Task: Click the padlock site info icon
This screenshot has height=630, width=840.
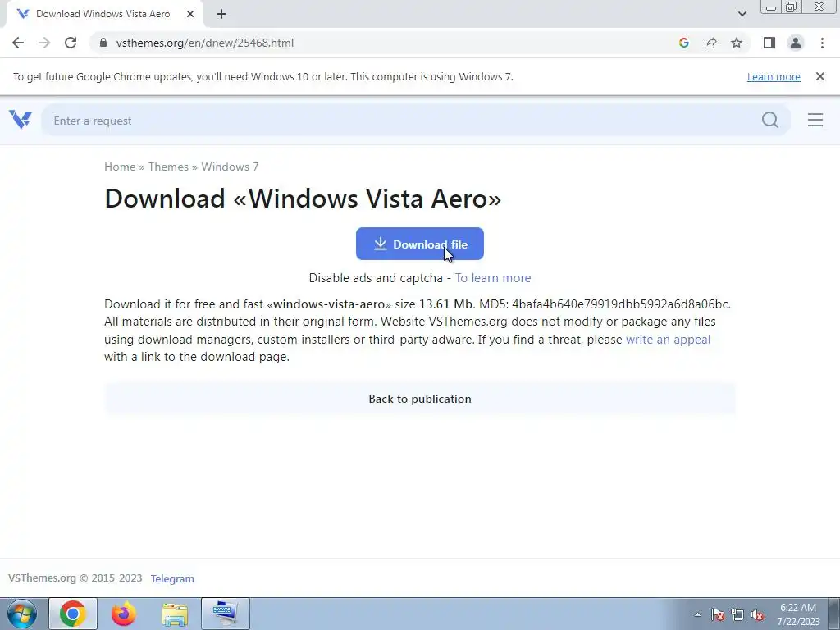Action: 103,43
